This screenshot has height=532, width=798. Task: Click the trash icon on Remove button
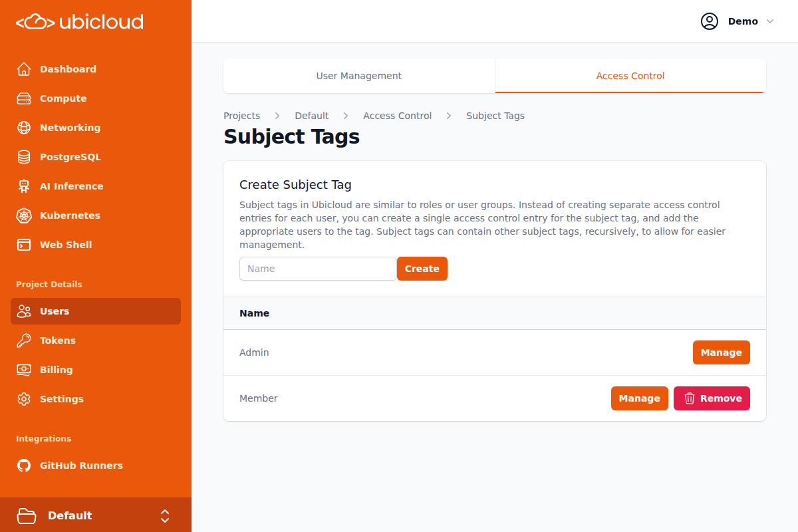(x=690, y=398)
